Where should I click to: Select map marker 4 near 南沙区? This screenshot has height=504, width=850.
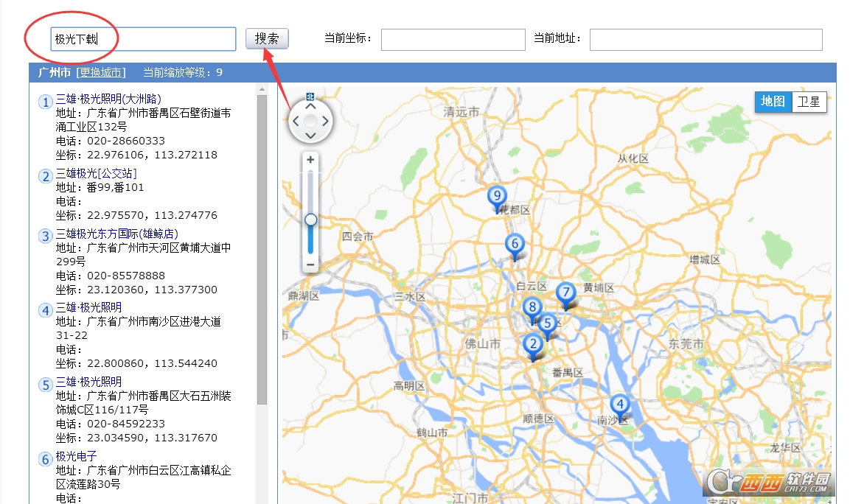click(x=620, y=404)
